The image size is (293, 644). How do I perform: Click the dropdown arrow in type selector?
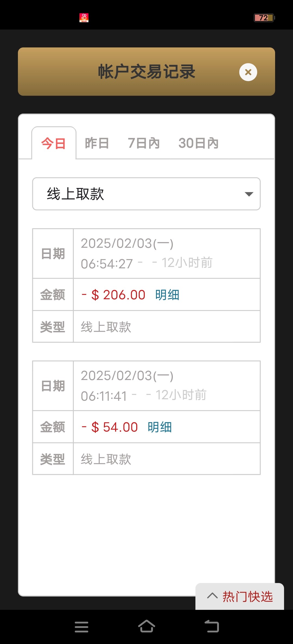[x=249, y=194]
